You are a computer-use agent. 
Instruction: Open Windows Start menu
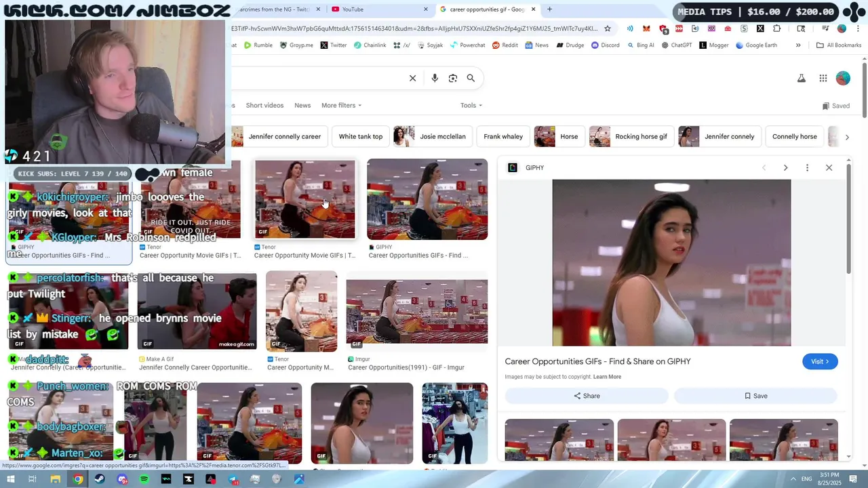click(x=11, y=479)
